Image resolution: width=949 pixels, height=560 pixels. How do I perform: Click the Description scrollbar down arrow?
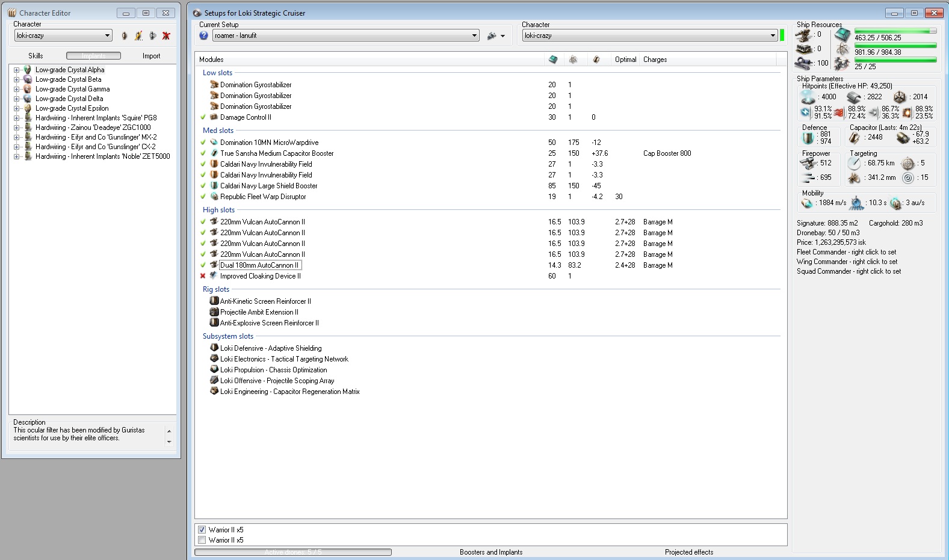pos(169,442)
